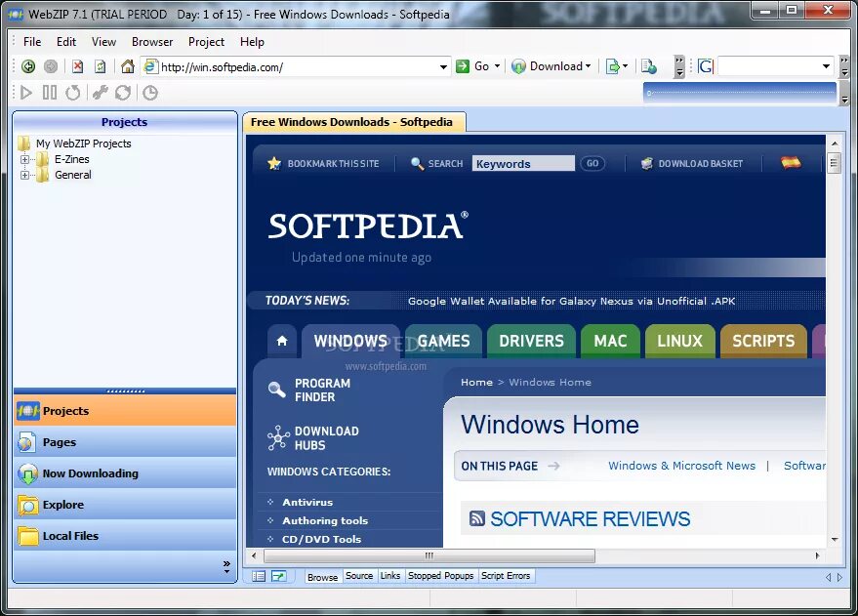Screen dimensions: 858x616
Task: Open the Help menu
Action: tap(252, 42)
